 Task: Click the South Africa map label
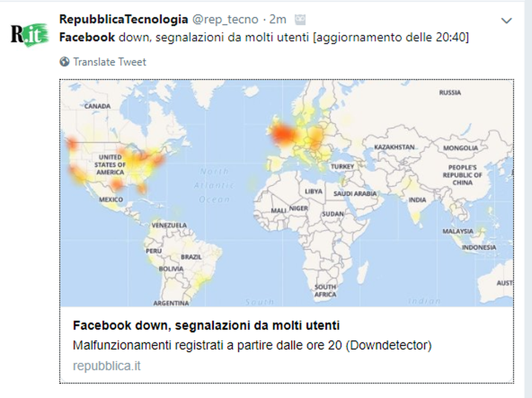coord(325,290)
